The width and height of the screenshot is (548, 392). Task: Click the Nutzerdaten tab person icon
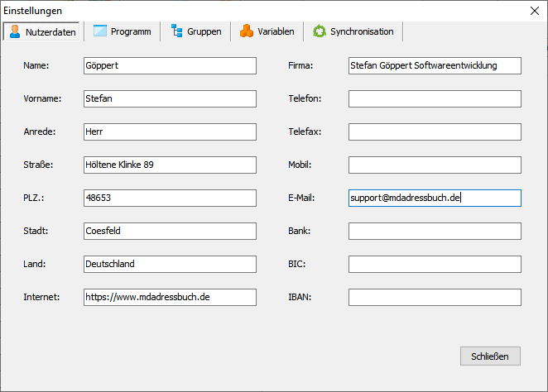click(x=15, y=31)
